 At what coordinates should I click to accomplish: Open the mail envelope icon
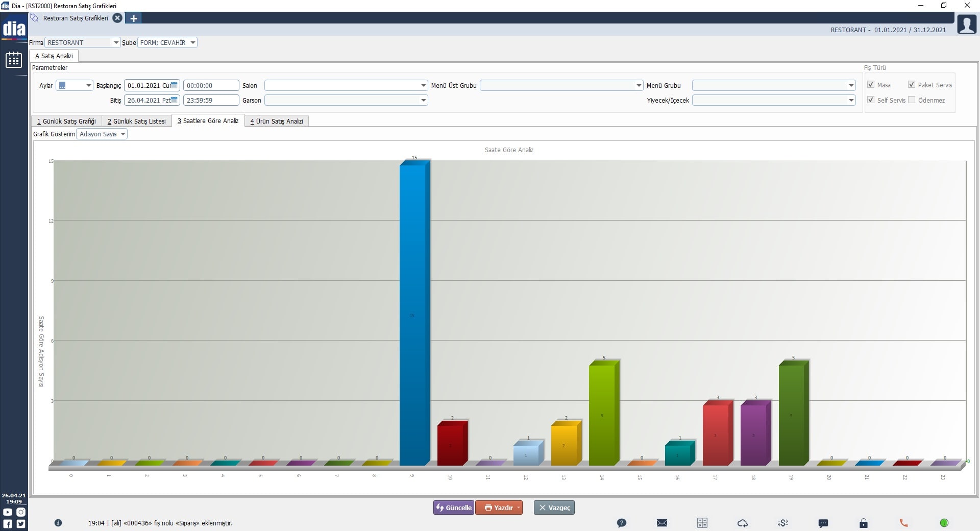[x=662, y=523]
